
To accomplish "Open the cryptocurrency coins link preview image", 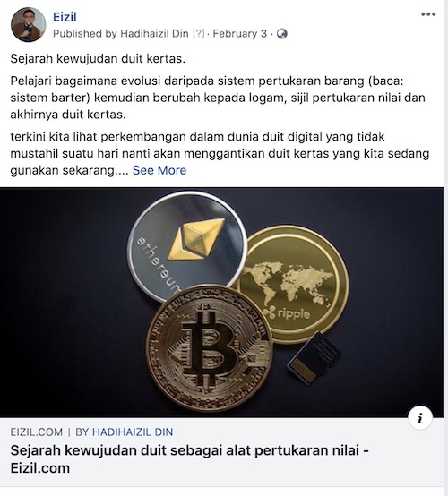I will coord(221,303).
